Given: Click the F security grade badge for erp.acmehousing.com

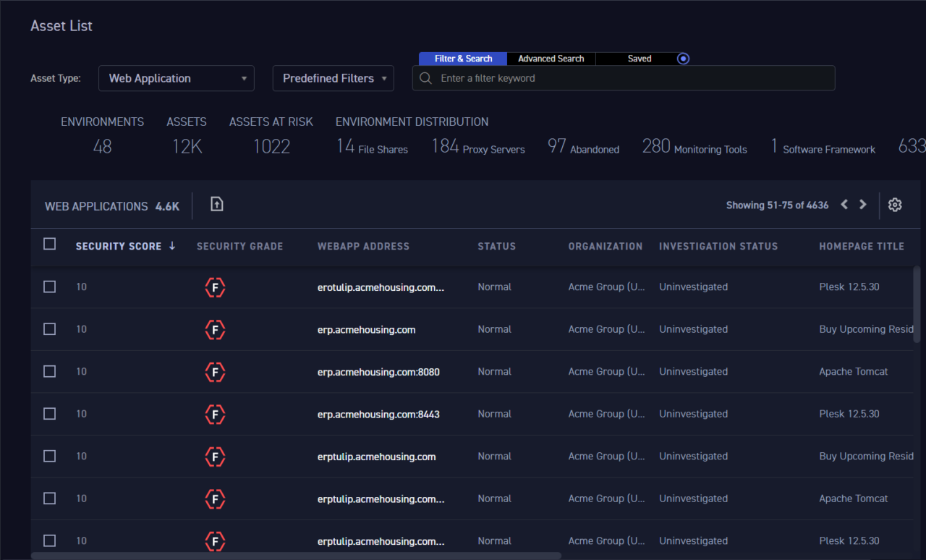Looking at the screenshot, I should (x=215, y=329).
